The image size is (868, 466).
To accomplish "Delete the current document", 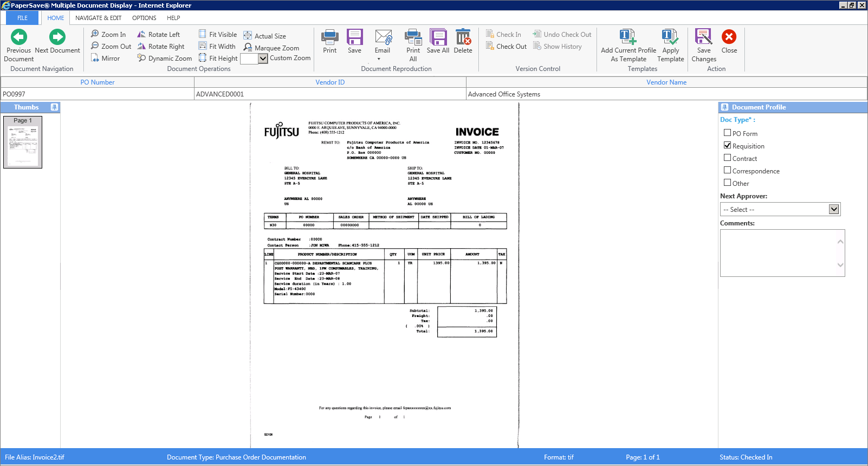I will (x=463, y=41).
